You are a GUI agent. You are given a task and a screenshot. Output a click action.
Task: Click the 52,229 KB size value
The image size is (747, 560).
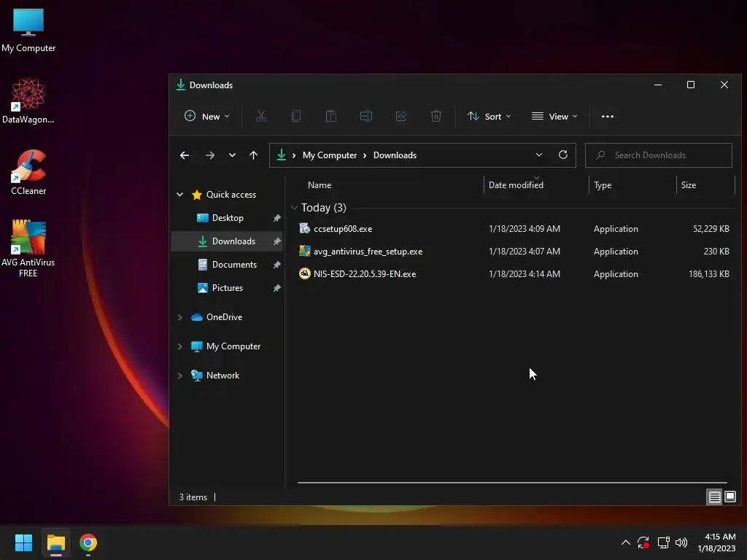tap(711, 228)
